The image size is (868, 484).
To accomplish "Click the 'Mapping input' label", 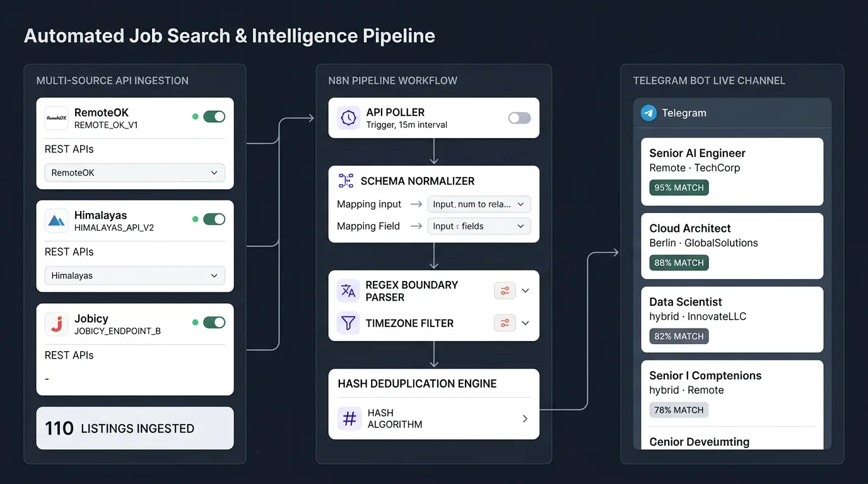I will 369,204.
